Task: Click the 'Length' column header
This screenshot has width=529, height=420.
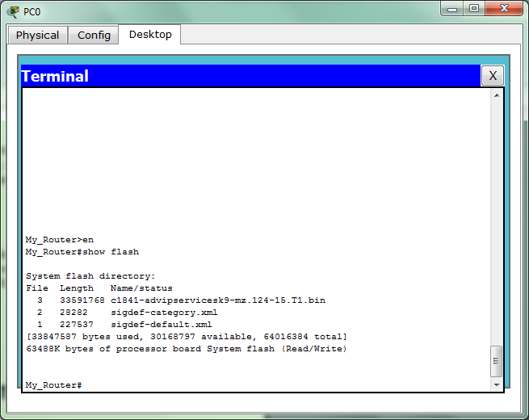Action: (77, 288)
